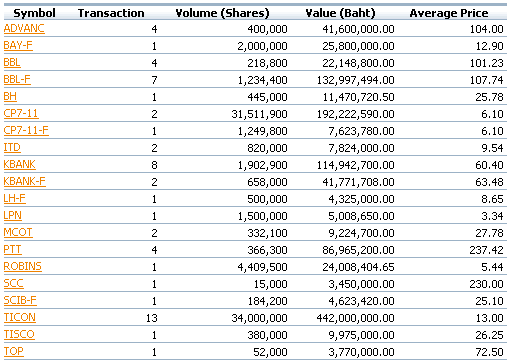Screen dimensions: 507x363
Task: Click the KBANK stock symbol
Action: click(x=20, y=165)
